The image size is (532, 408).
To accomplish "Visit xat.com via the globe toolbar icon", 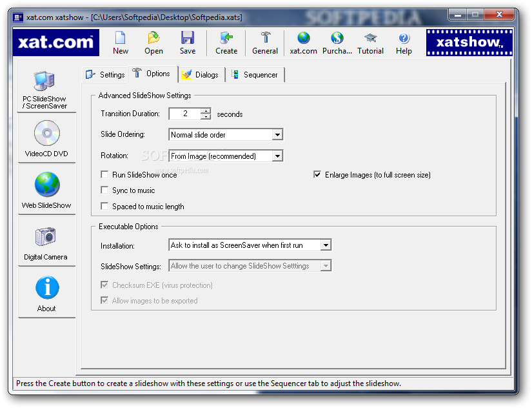I will pyautogui.click(x=303, y=37).
